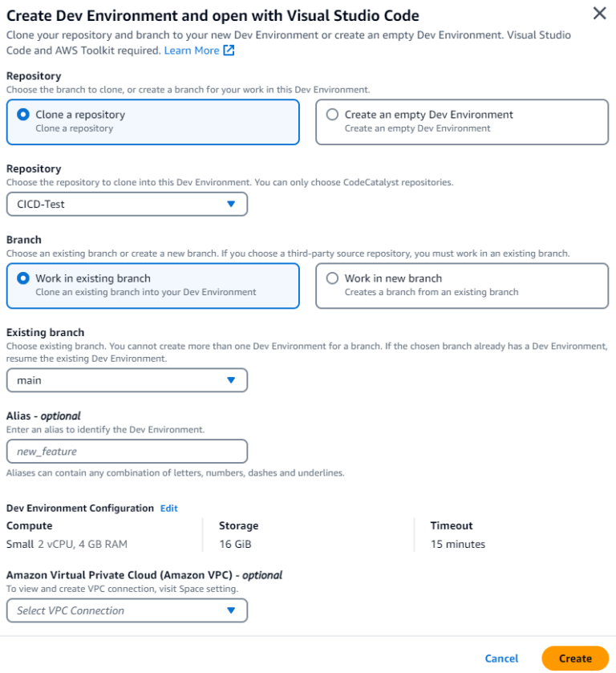Open the CICD-Test repository dropdown
The width and height of the screenshot is (616, 673).
[x=126, y=204]
